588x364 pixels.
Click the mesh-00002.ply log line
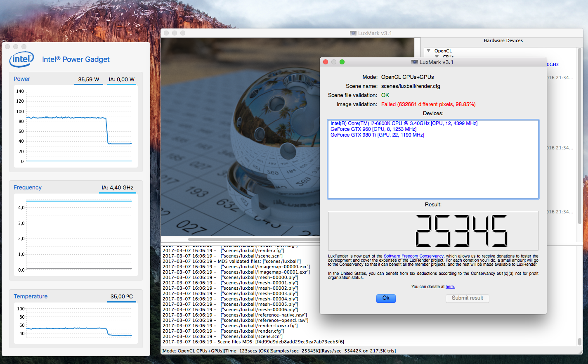click(230, 288)
